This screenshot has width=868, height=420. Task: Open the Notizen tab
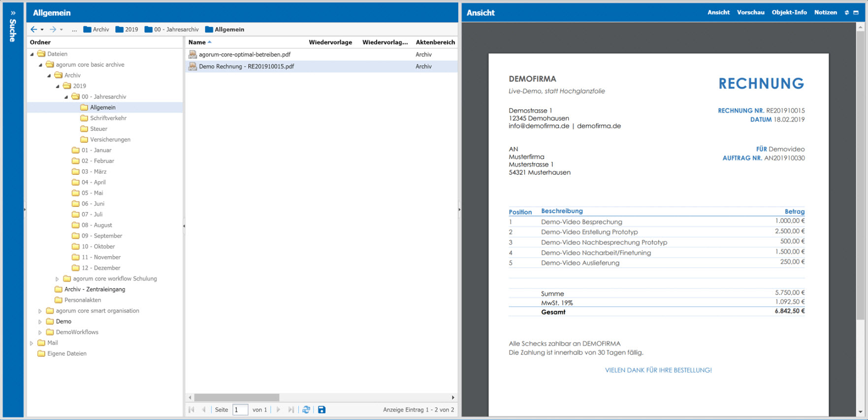click(x=825, y=12)
